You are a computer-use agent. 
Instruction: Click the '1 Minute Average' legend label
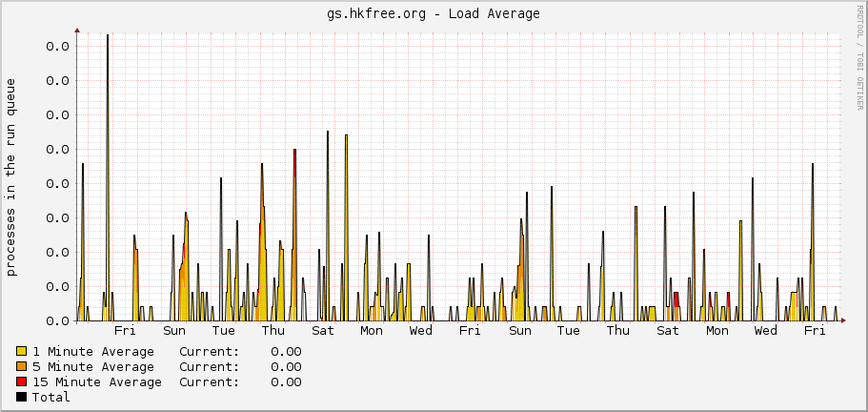point(93,352)
